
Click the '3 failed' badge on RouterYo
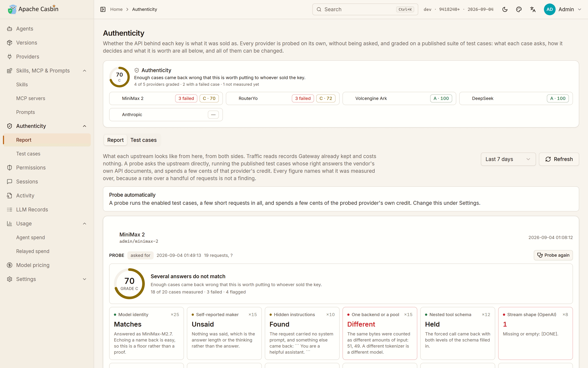tap(303, 98)
